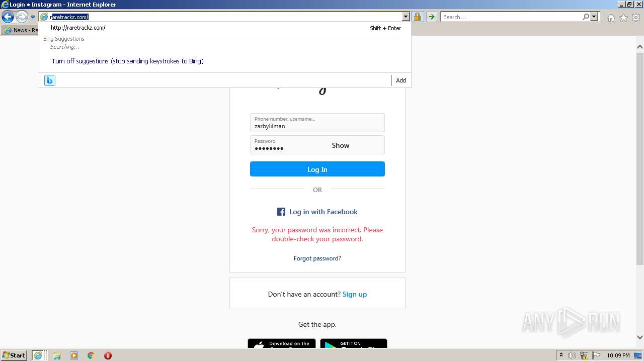Click the Search box field

(x=511, y=17)
